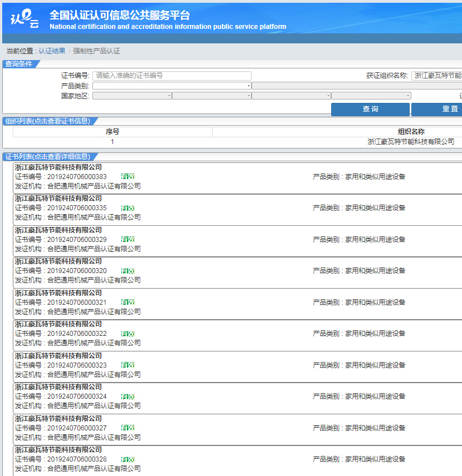Open organization row 浙江豪瓦特节能科技有限公司 in 组织列表

[411, 142]
